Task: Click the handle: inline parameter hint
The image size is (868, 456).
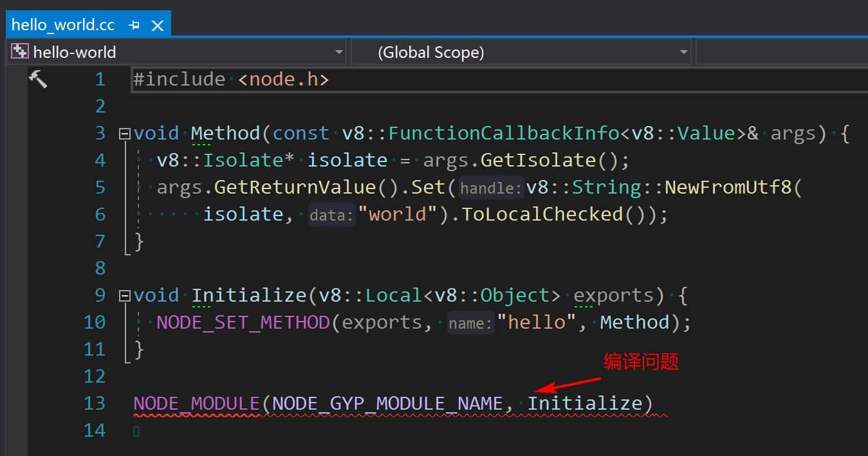Action: [492, 188]
